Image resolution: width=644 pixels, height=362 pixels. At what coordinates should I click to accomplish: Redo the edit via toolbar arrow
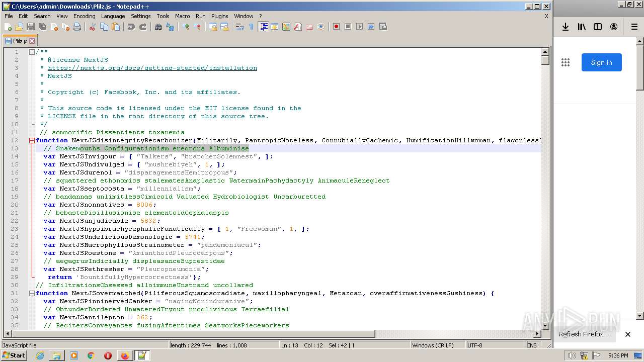143,27
